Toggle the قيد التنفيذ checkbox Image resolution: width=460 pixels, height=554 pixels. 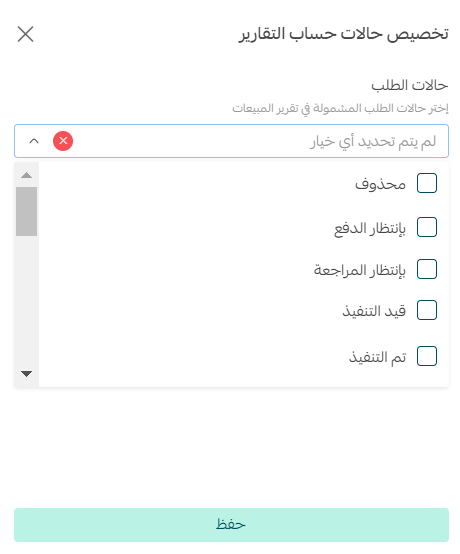427,310
